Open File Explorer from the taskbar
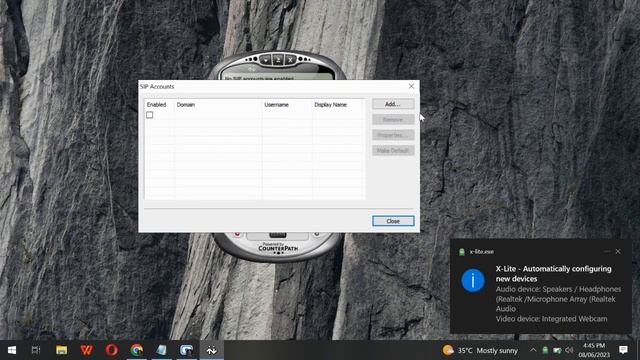 pos(62,350)
